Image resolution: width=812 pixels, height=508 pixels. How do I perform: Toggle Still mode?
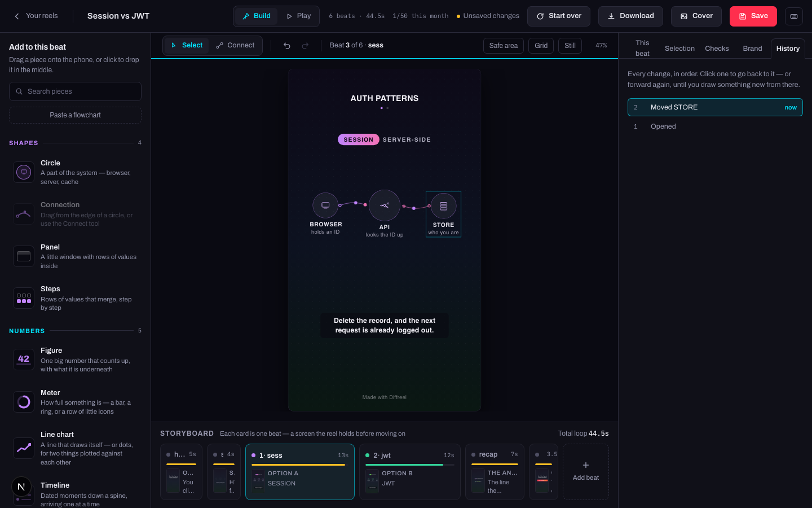click(570, 46)
